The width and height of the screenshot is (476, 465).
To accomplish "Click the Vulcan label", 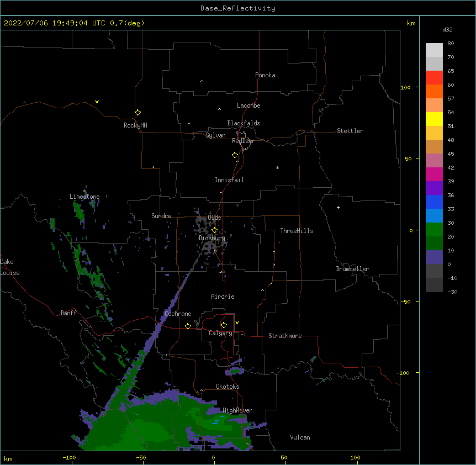I will point(300,437).
